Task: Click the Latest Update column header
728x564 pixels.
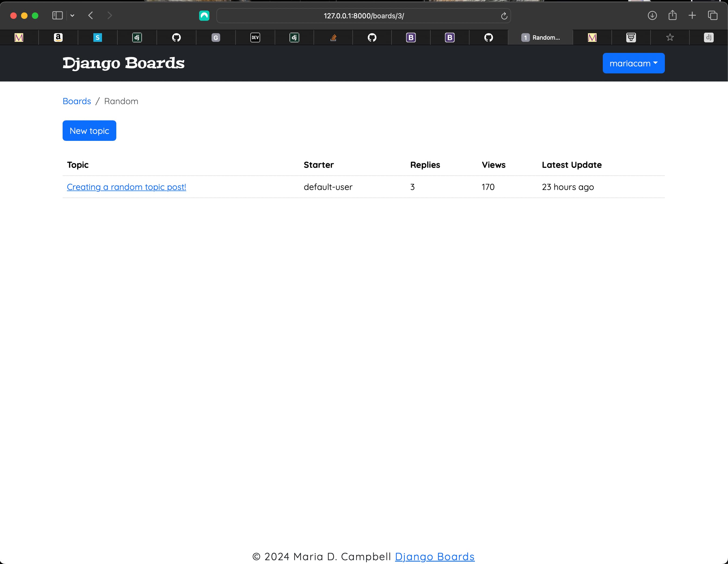Action: pos(572,165)
